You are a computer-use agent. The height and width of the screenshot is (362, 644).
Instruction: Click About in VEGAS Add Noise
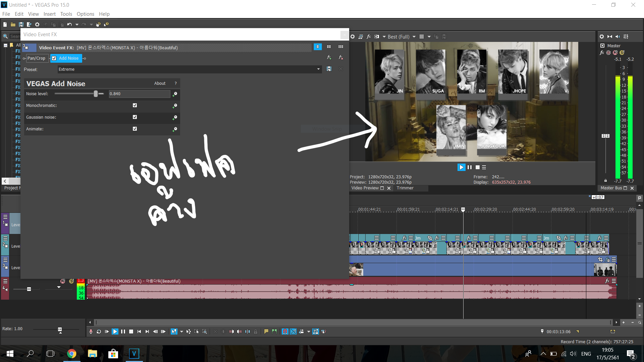[x=160, y=83]
